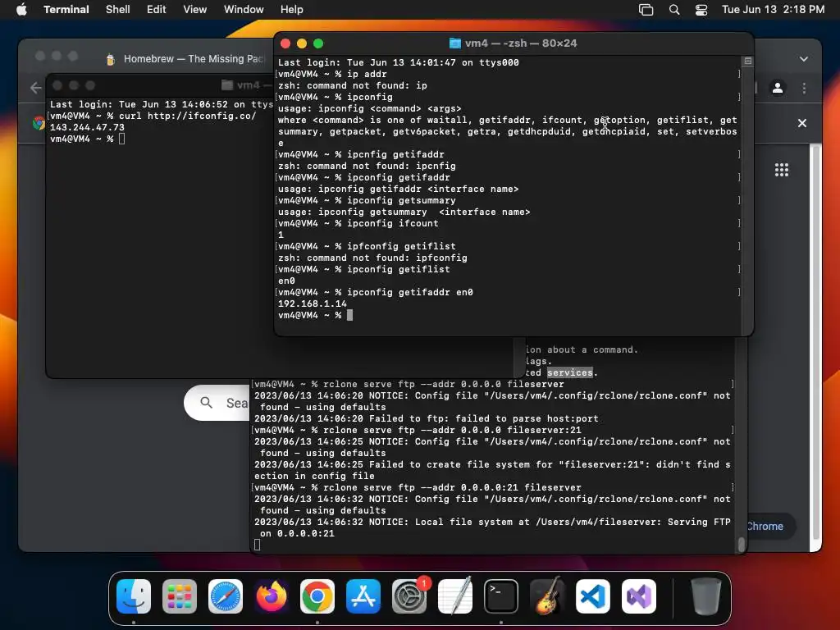Click the 'Last login: Tue Jun 13 14:01:47' line

(x=399, y=62)
